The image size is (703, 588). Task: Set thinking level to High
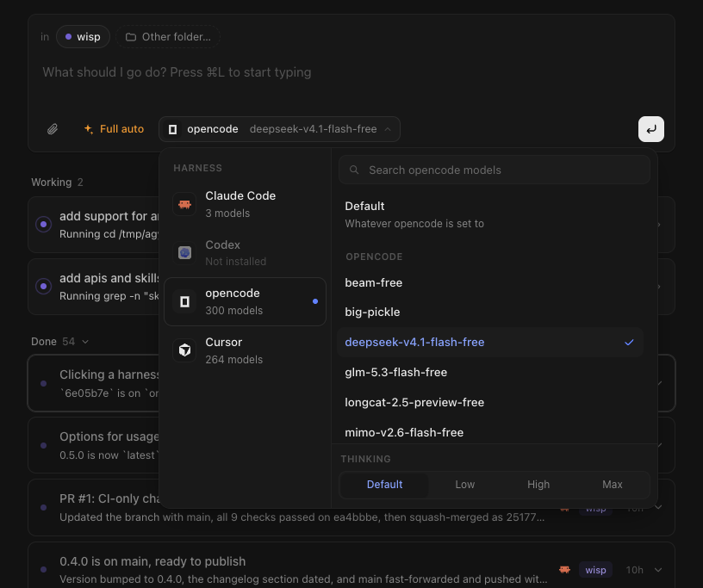tap(538, 485)
